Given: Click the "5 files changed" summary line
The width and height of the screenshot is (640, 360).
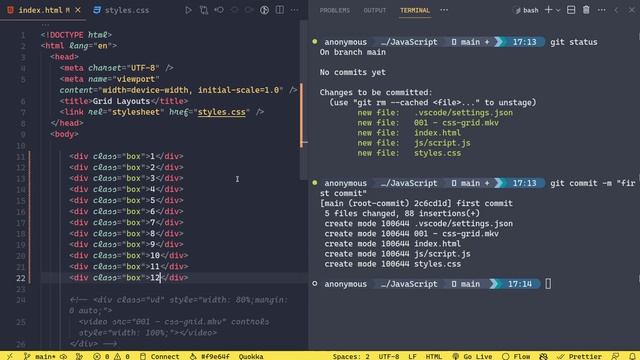Looking at the screenshot, I should [x=402, y=213].
